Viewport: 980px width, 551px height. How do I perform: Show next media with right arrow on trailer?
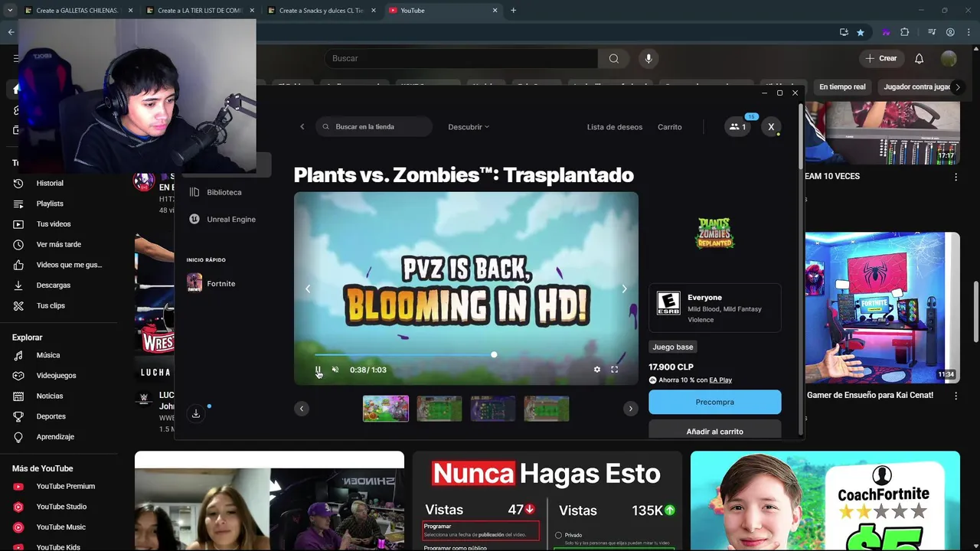click(624, 289)
